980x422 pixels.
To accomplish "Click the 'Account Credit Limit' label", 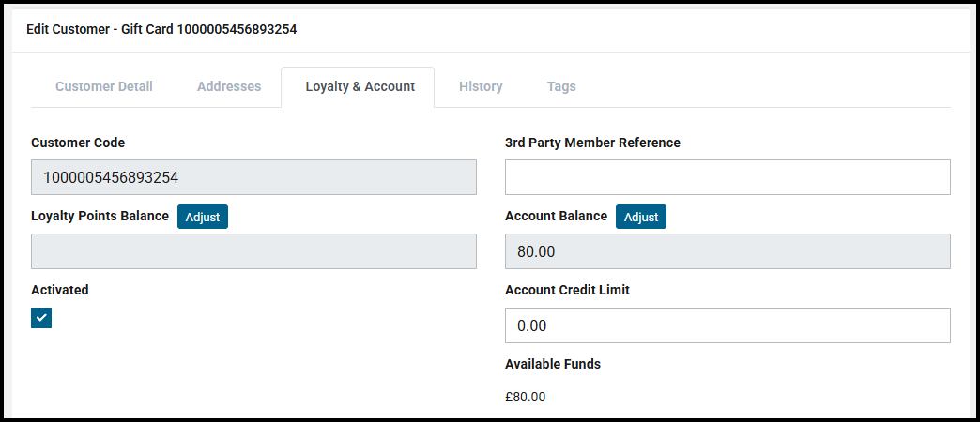I will [568, 291].
